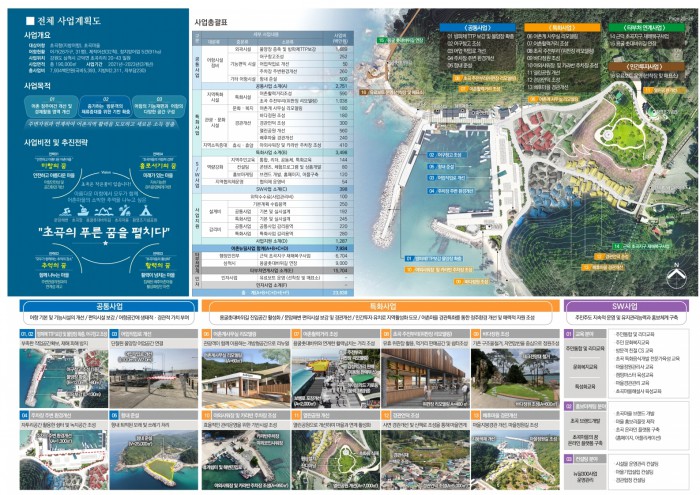This screenshot has width=700, height=495.
Task: Click the green 타부처 연계사업 legend header
Action: pos(643,28)
